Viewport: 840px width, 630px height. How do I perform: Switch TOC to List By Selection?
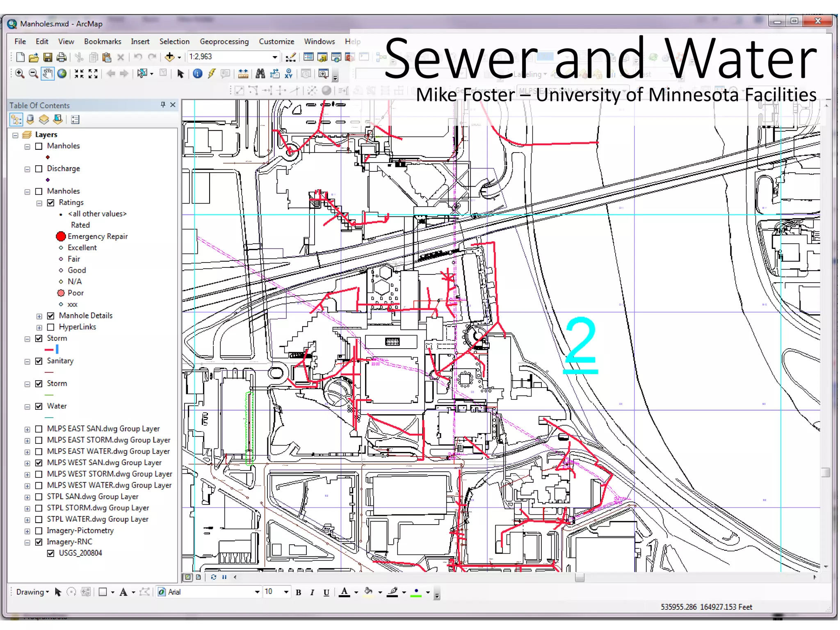(x=58, y=119)
